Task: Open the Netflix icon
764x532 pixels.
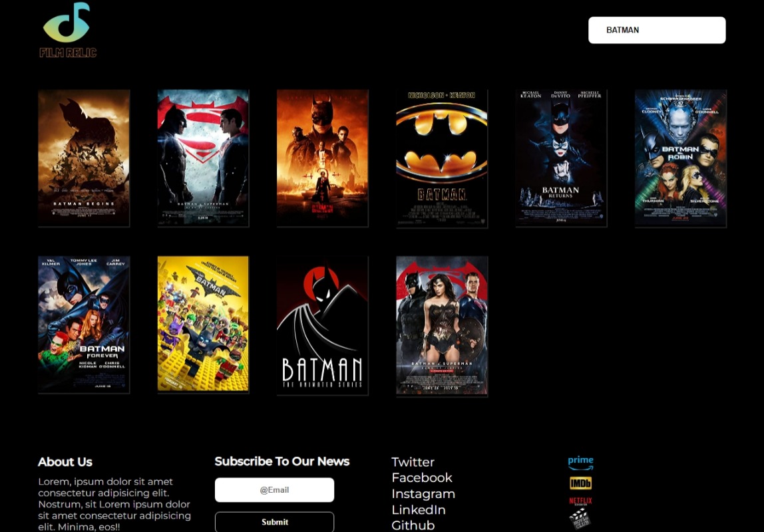Action: pyautogui.click(x=580, y=501)
